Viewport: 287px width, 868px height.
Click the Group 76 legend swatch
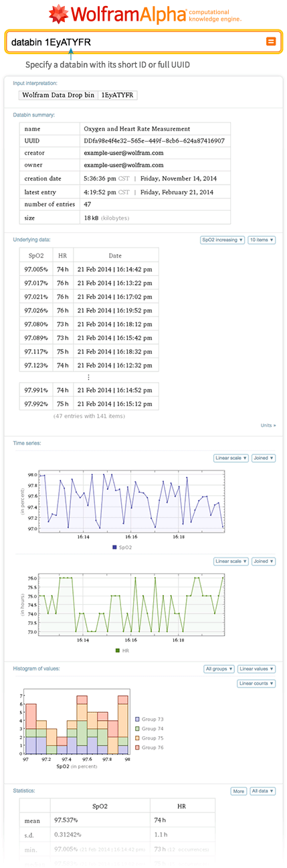[x=138, y=748]
